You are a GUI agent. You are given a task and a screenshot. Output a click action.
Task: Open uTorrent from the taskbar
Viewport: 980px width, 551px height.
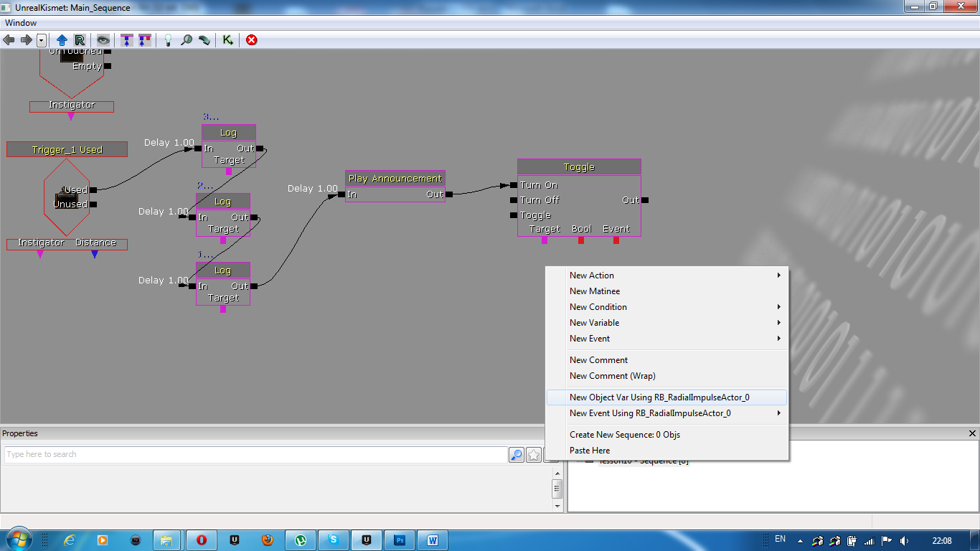point(301,540)
